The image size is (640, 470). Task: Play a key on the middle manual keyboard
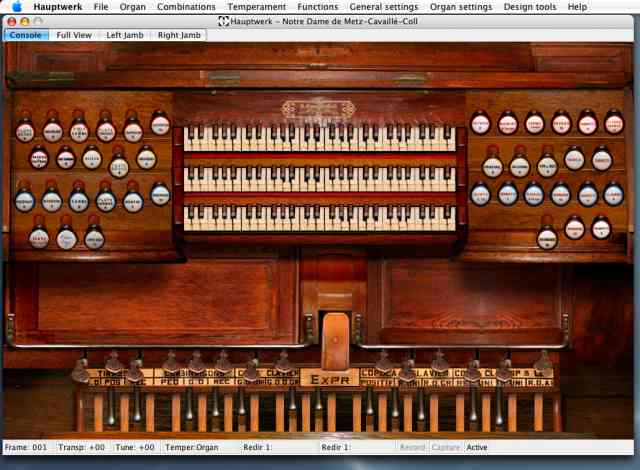pyautogui.click(x=319, y=180)
